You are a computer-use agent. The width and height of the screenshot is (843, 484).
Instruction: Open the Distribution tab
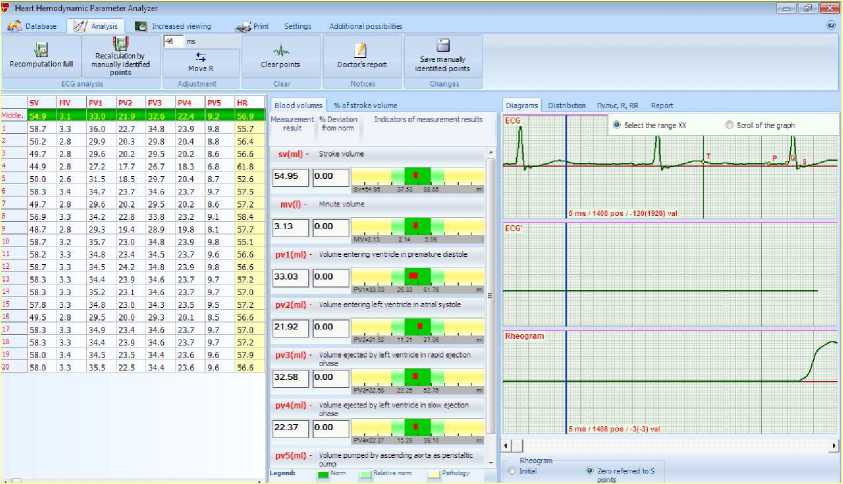566,105
